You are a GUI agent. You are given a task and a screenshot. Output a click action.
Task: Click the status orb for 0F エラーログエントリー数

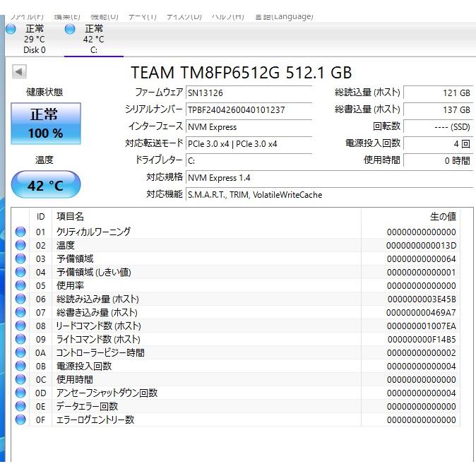20,420
